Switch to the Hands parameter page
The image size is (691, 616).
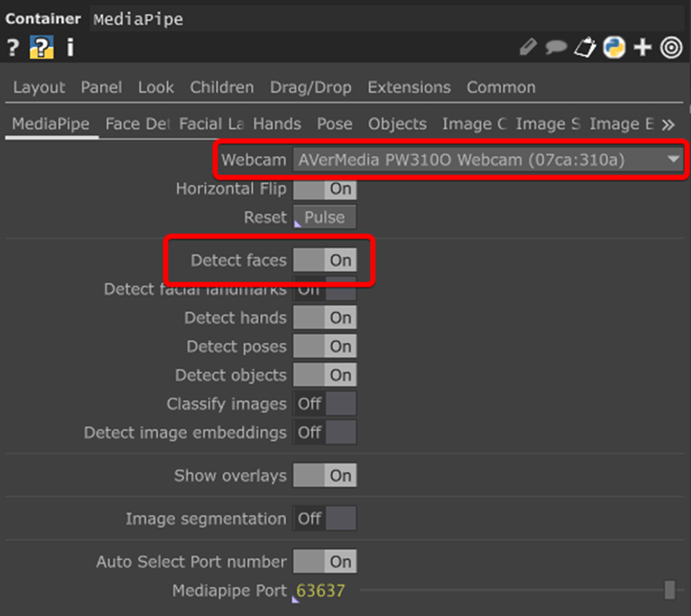277,124
